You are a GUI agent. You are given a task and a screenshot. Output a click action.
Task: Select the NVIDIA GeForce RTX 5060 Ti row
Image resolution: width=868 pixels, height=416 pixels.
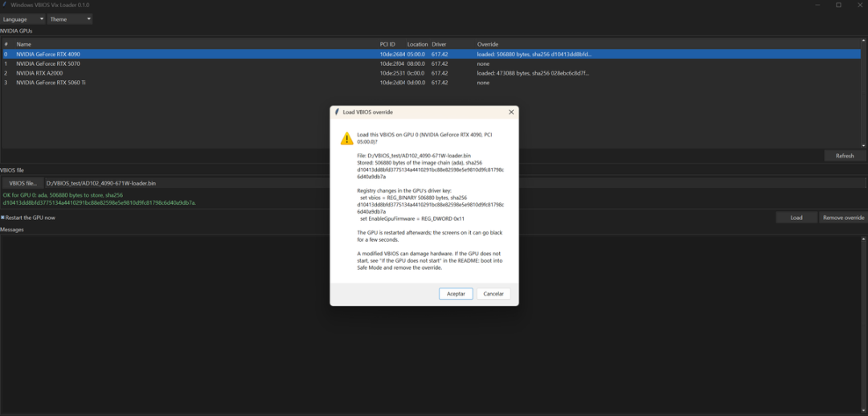[x=432, y=83]
